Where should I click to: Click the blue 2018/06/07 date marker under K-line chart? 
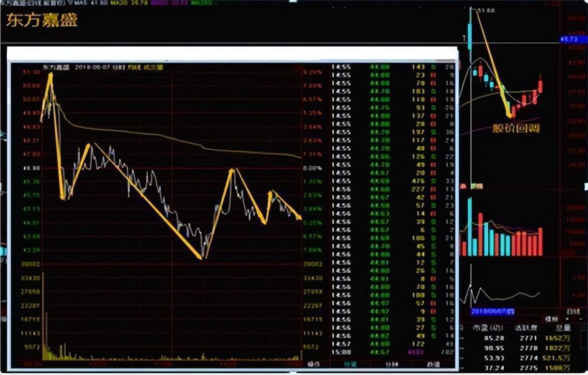click(x=493, y=311)
